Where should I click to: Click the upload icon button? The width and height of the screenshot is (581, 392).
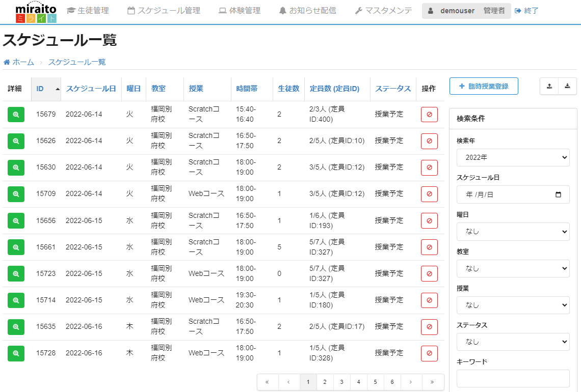pyautogui.click(x=549, y=86)
